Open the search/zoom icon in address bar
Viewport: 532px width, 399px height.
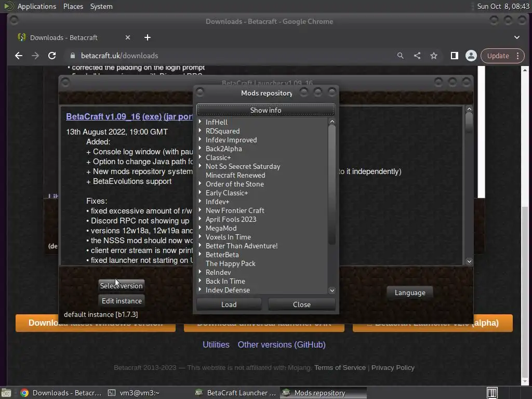pyautogui.click(x=401, y=56)
